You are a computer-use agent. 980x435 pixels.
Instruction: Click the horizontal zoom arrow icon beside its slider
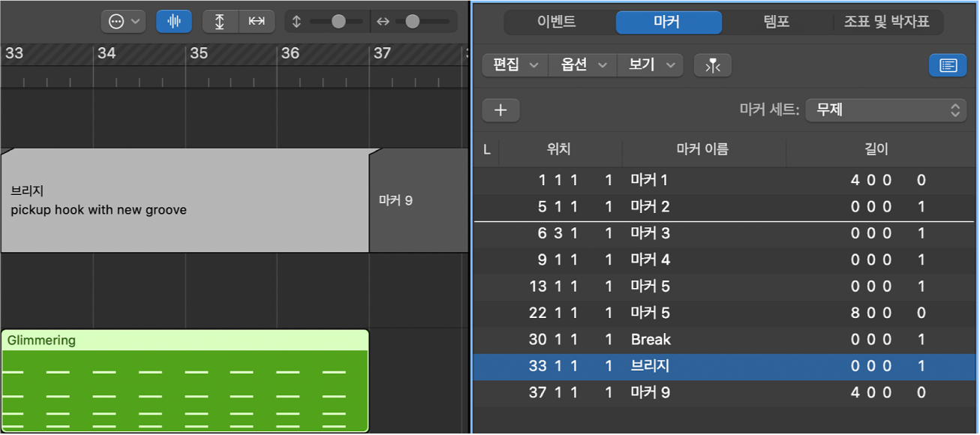click(383, 21)
